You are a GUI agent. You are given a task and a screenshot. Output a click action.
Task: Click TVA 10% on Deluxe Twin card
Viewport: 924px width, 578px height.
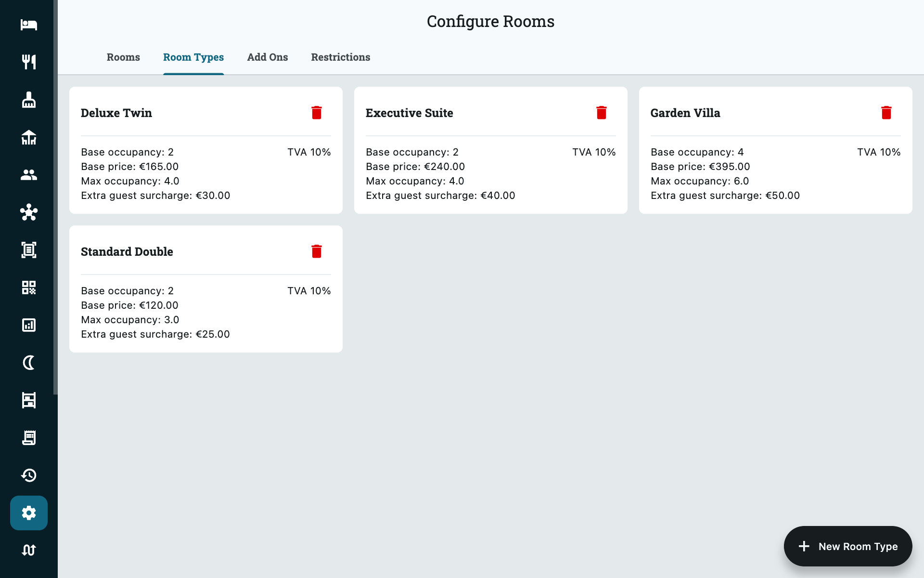[x=309, y=152]
